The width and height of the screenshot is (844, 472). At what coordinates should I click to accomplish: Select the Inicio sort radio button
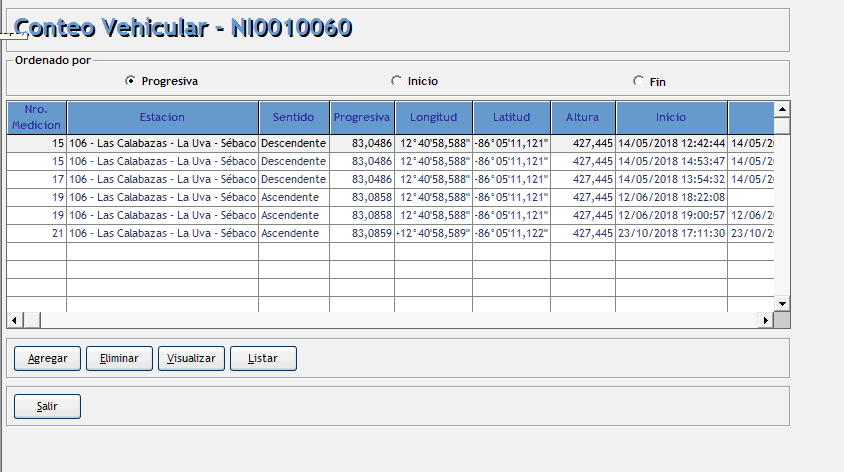coord(397,81)
